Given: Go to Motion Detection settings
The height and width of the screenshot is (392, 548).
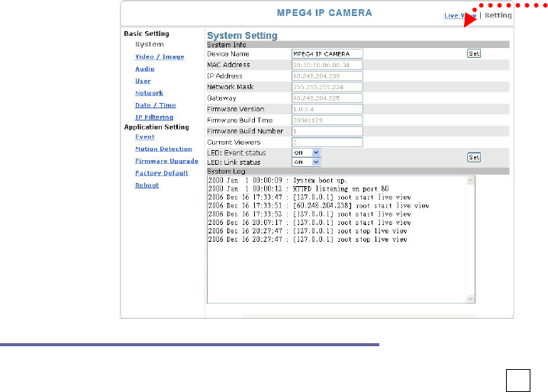Looking at the screenshot, I should pyautogui.click(x=163, y=149).
